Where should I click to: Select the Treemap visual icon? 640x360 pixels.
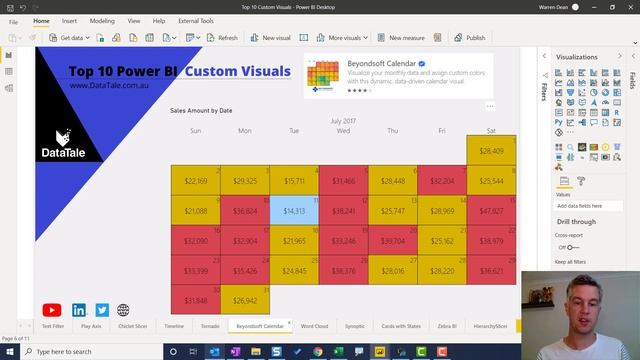pyautogui.click(x=617, y=93)
